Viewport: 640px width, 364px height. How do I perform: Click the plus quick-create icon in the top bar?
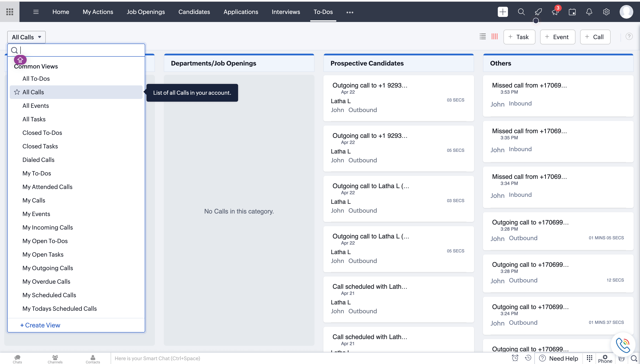click(503, 12)
